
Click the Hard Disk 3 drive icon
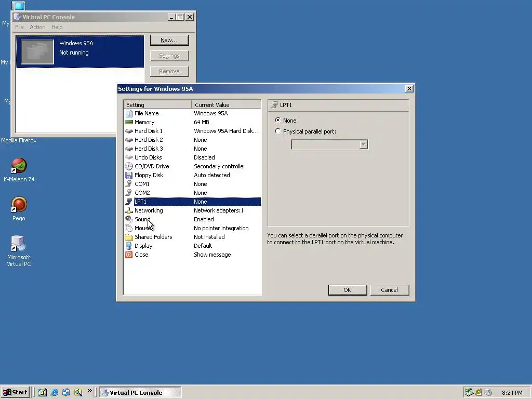tap(129, 149)
